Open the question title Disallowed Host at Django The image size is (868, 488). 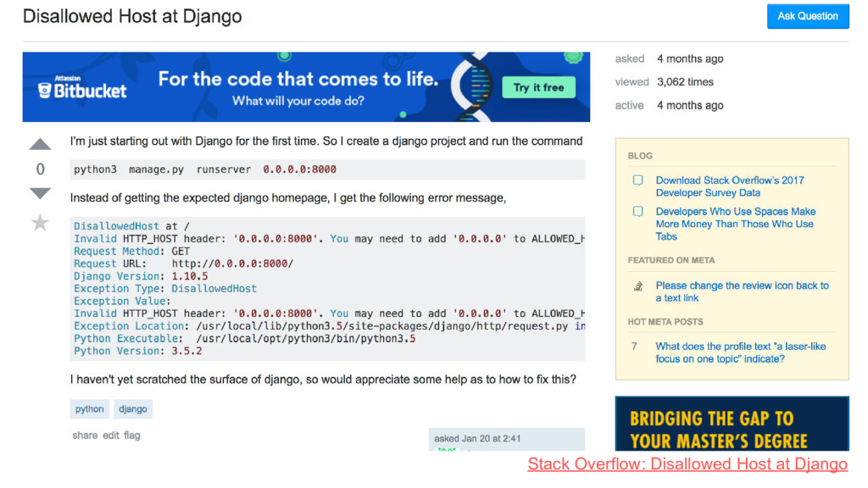pyautogui.click(x=132, y=16)
